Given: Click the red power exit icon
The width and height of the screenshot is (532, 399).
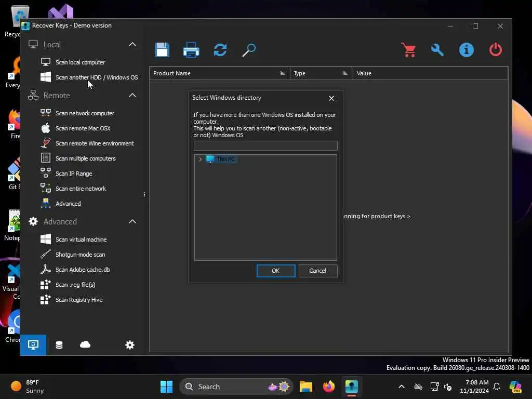Looking at the screenshot, I should [495, 50].
